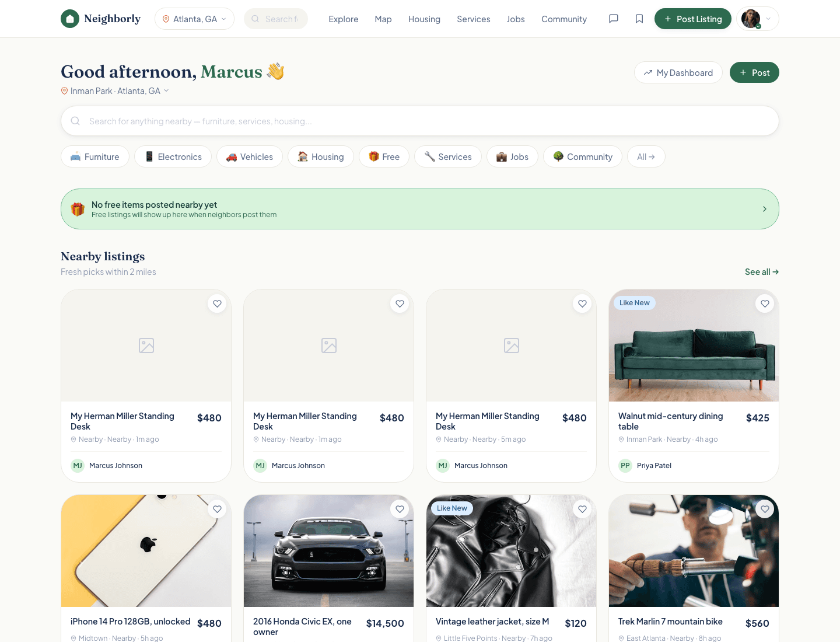Image resolution: width=840 pixels, height=642 pixels.
Task: Open My Dashboard
Action: click(x=678, y=72)
